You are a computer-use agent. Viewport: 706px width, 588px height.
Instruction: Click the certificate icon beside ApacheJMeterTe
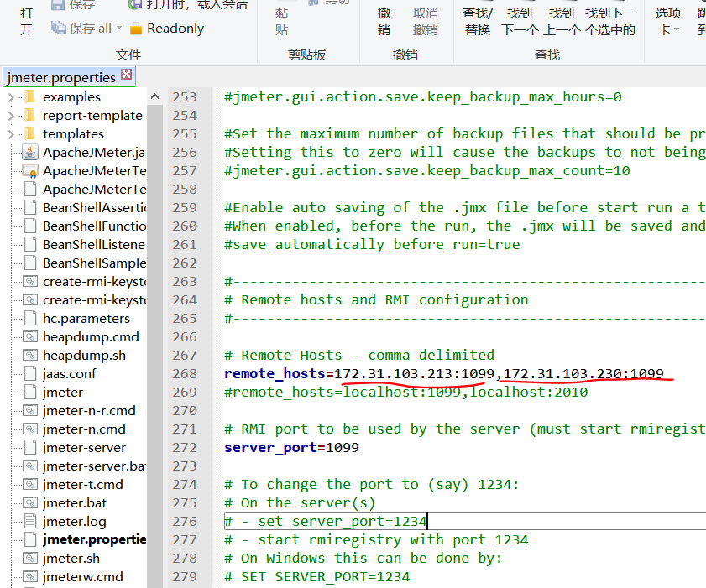click(30, 171)
